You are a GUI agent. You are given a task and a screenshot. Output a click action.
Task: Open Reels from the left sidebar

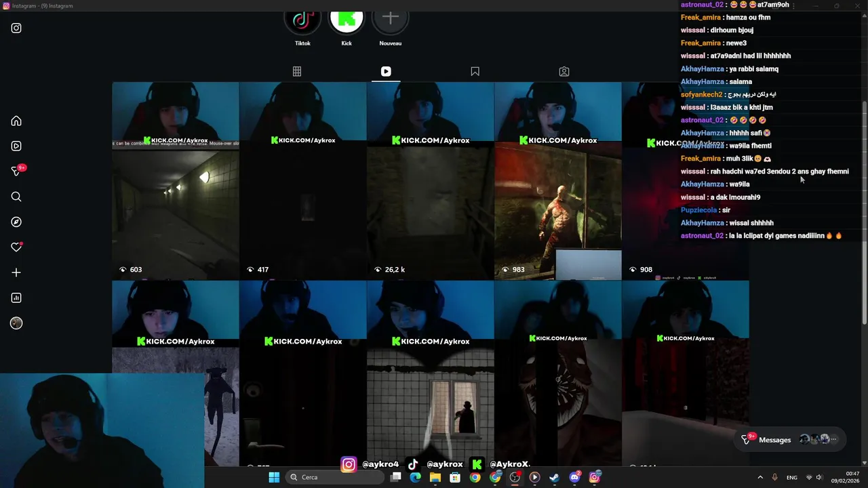pos(16,146)
